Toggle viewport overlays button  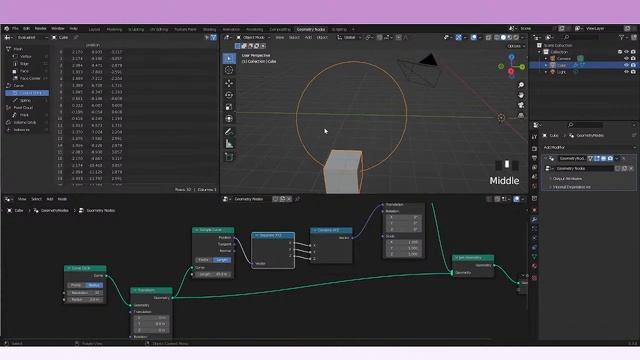[x=473, y=37]
